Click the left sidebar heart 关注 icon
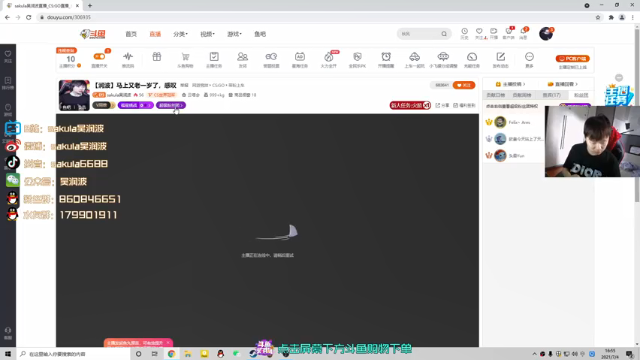Screen dimensions: 640x360 [8, 56]
